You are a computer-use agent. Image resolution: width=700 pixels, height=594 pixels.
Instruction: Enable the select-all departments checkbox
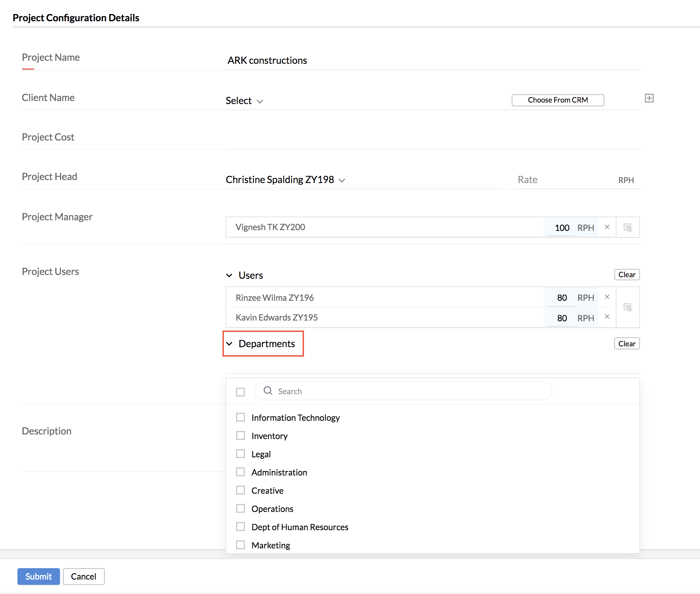[241, 392]
